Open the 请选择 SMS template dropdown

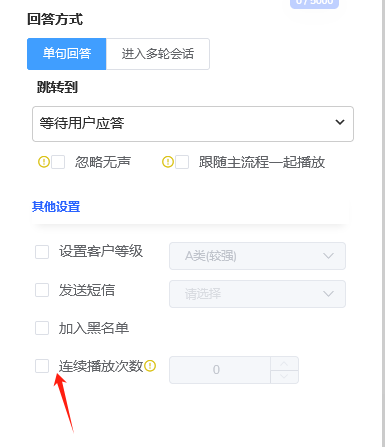tap(257, 294)
